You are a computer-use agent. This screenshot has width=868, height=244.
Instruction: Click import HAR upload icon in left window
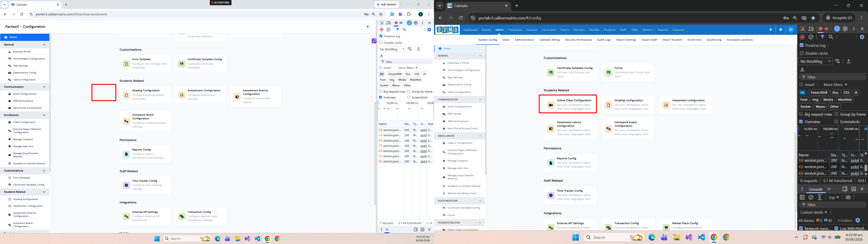(x=418, y=49)
